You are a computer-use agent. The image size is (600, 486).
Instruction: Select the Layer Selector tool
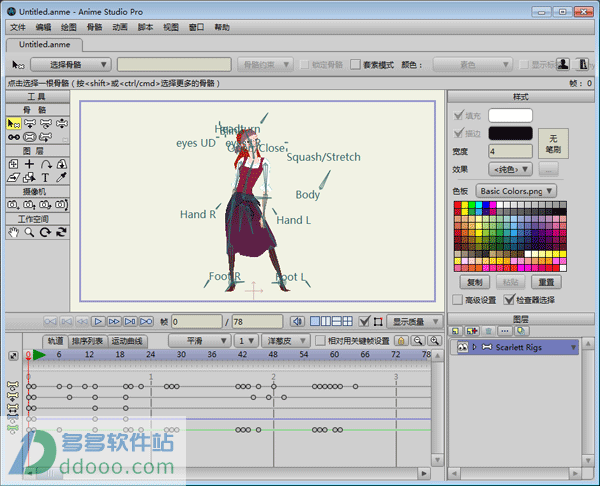30,178
